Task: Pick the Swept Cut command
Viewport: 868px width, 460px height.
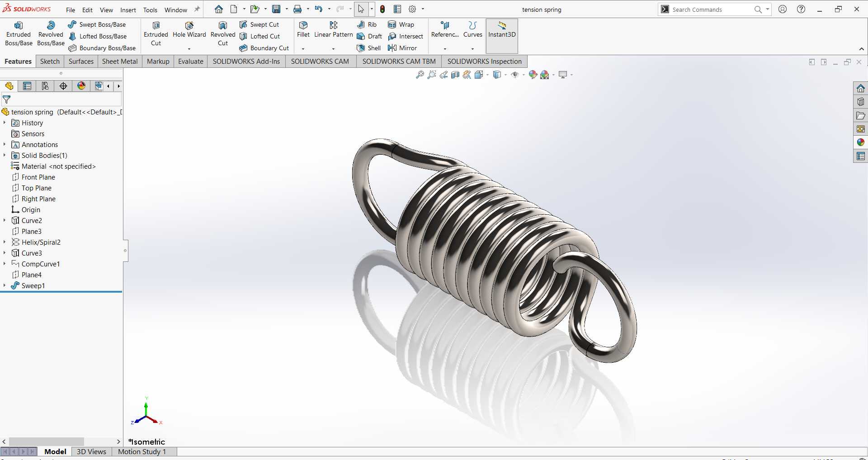Action: (259, 24)
